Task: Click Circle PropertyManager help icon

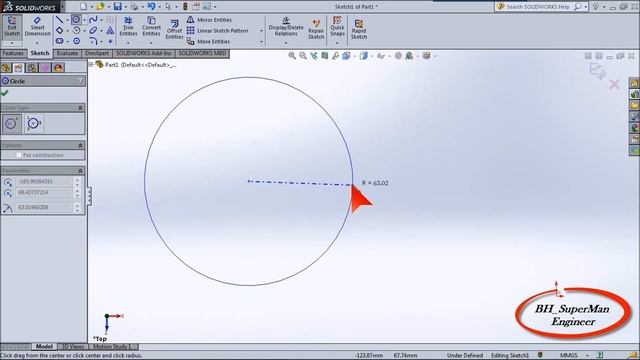Action: (x=80, y=81)
